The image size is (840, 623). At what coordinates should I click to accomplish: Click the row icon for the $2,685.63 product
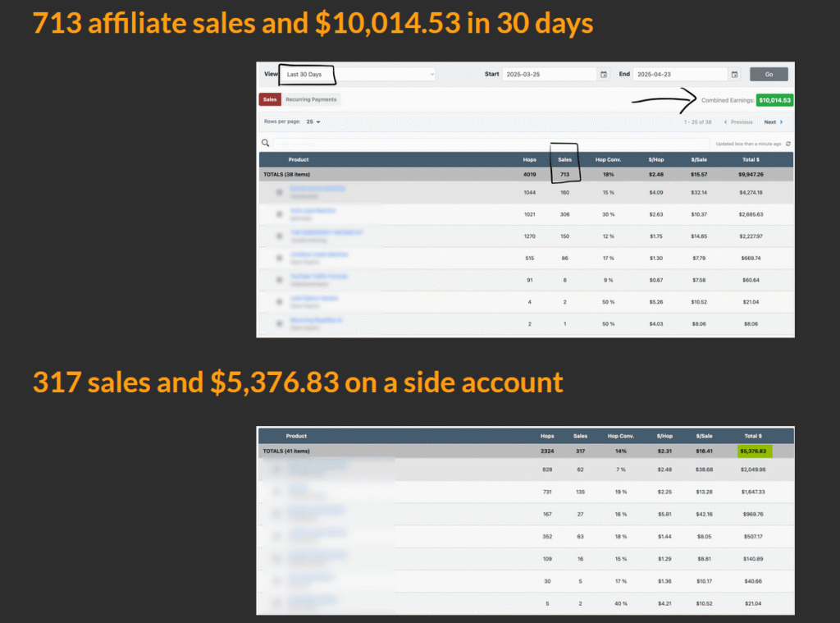(x=280, y=214)
